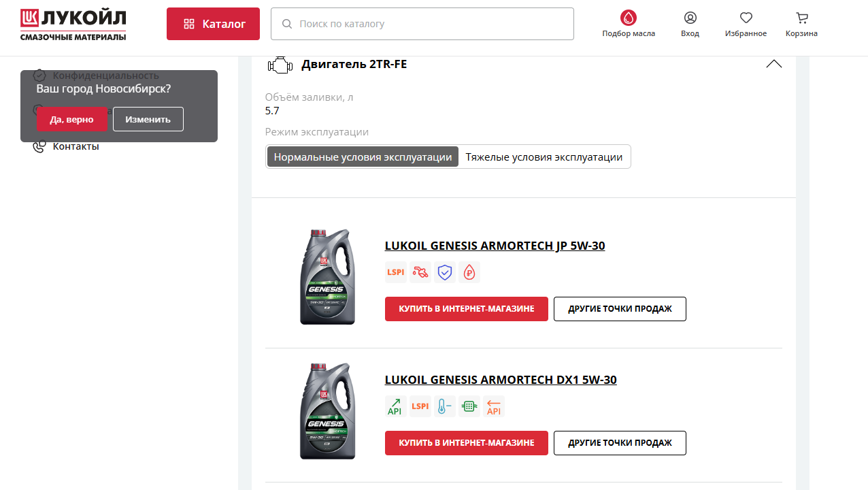Click the ARMORTECH DX1 oil canister thumbnail
Screen dimensions: 868x490
pyautogui.click(x=327, y=411)
